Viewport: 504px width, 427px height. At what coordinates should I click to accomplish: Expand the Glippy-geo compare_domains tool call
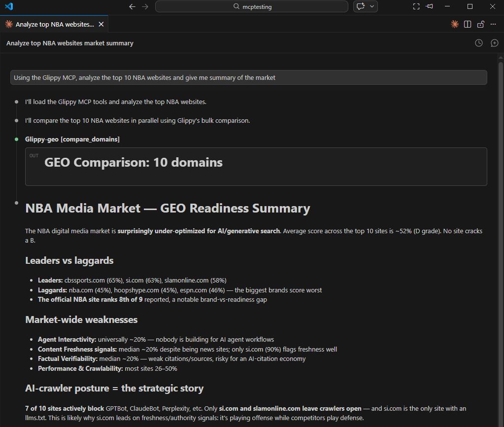click(72, 139)
